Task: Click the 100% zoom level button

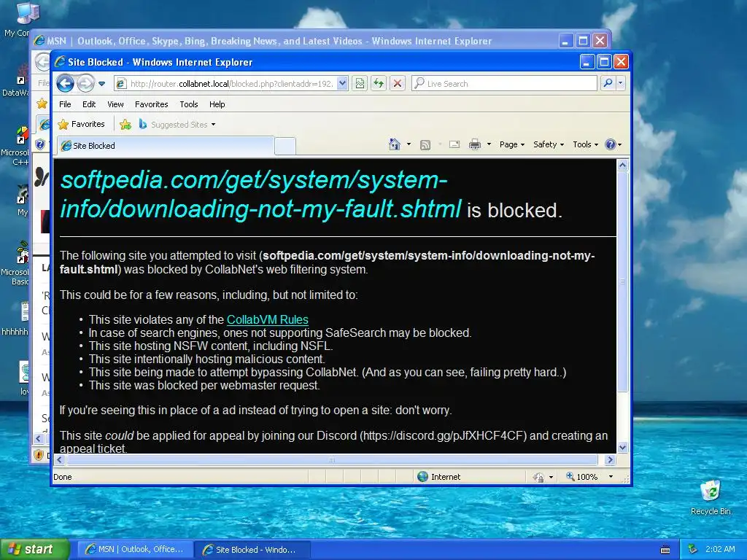Action: tap(581, 477)
